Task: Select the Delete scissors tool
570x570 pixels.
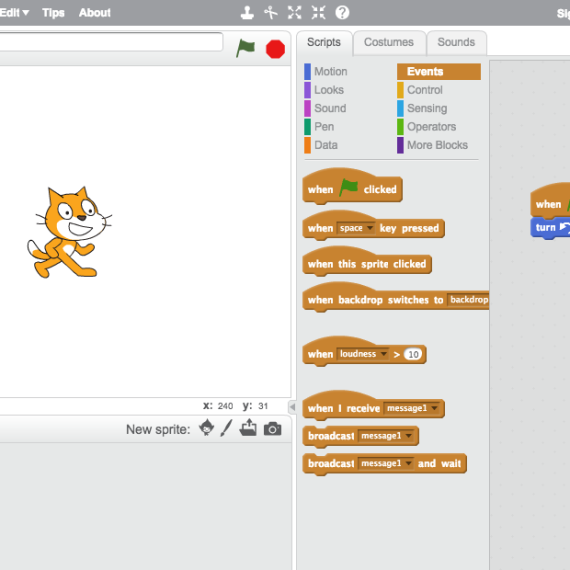Action: (271, 13)
